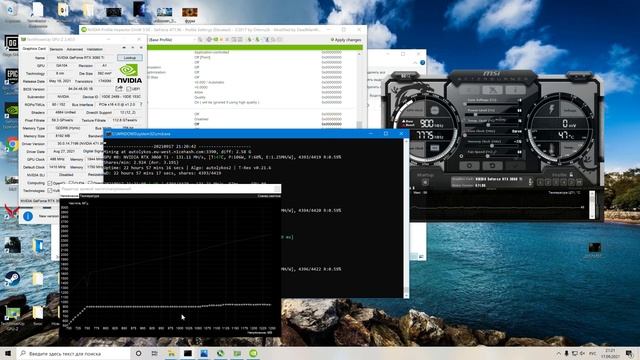Close the voltage/frequency curve editor window
The width and height of the screenshot is (640, 360).
point(277,189)
